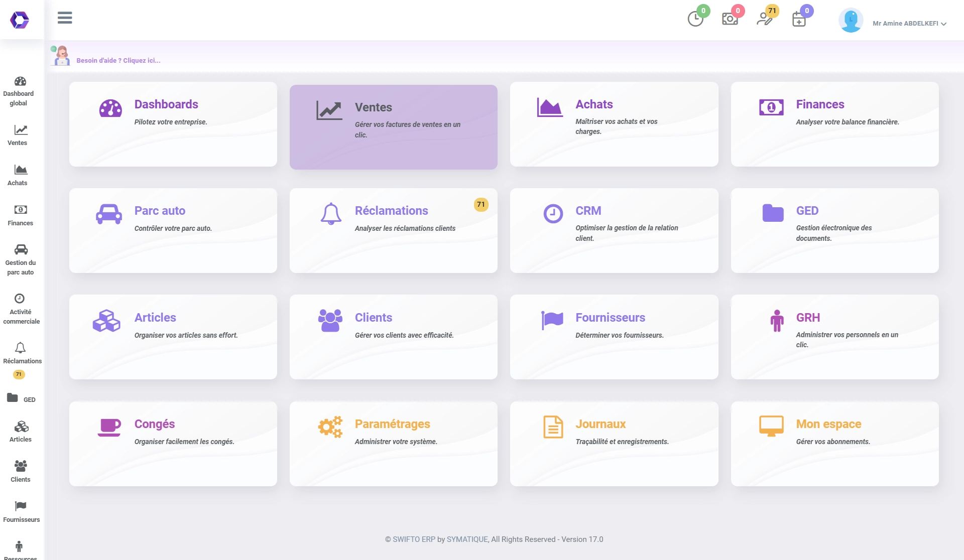
Task: Click the Paramétrages gears card icon
Action: pyautogui.click(x=330, y=427)
